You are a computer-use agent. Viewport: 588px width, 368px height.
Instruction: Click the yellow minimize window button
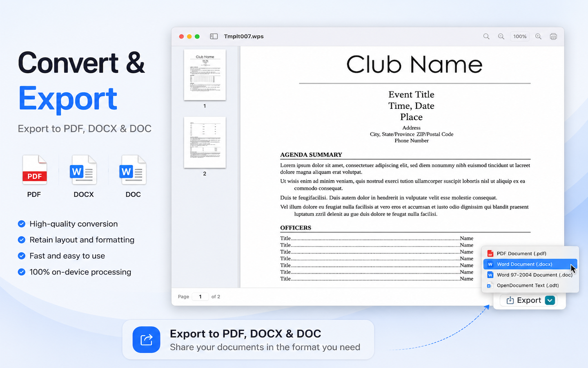[x=189, y=36]
